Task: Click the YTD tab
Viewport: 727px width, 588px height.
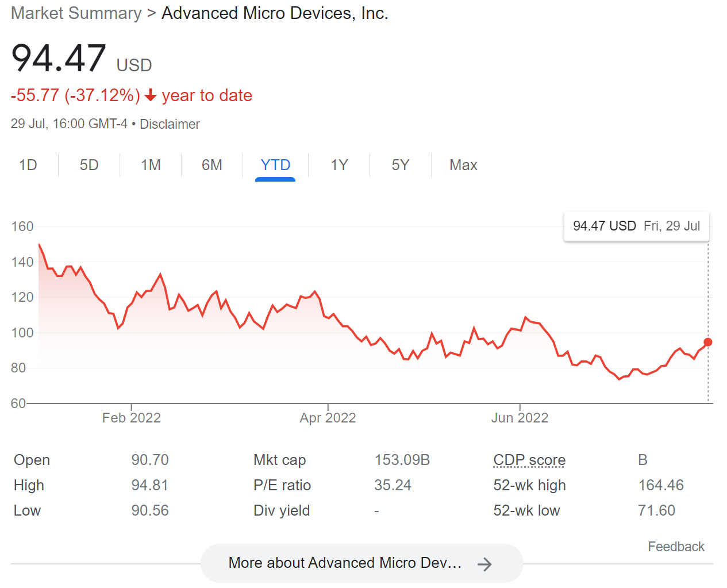Action: coord(275,166)
